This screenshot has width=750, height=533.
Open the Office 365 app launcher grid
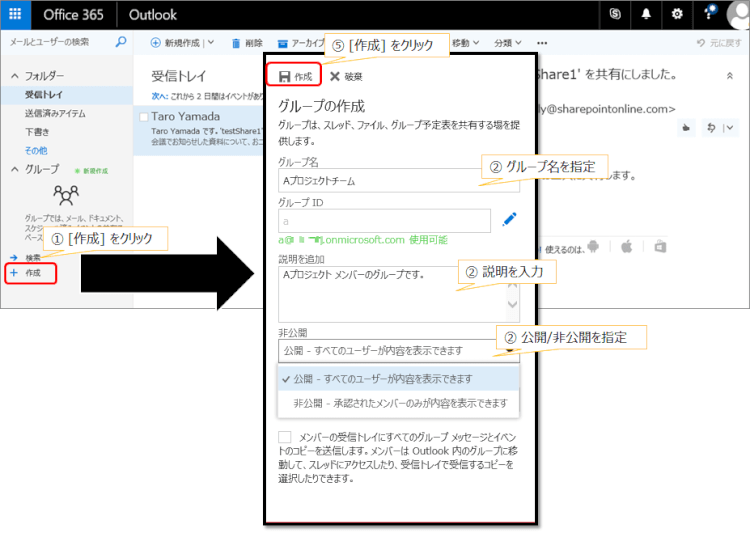point(15,14)
